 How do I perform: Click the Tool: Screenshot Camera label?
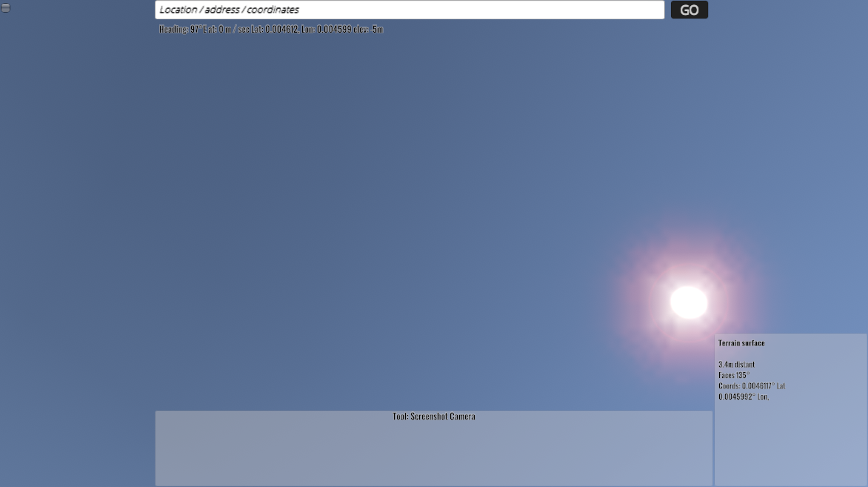pos(434,417)
